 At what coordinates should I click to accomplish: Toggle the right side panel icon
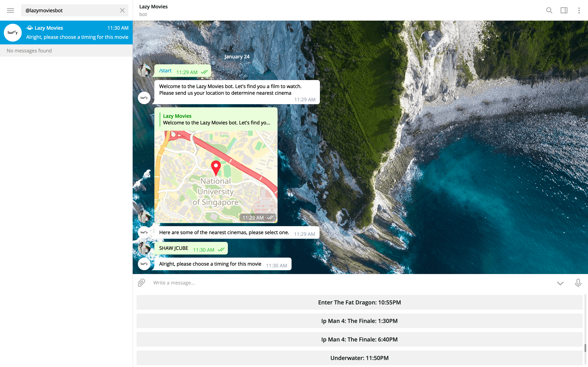point(564,10)
